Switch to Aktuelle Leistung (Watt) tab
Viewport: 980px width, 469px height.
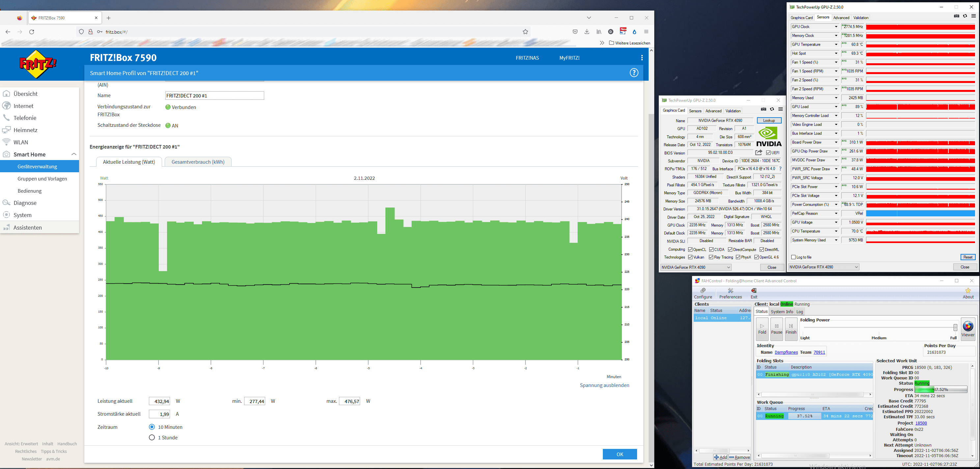tap(129, 162)
